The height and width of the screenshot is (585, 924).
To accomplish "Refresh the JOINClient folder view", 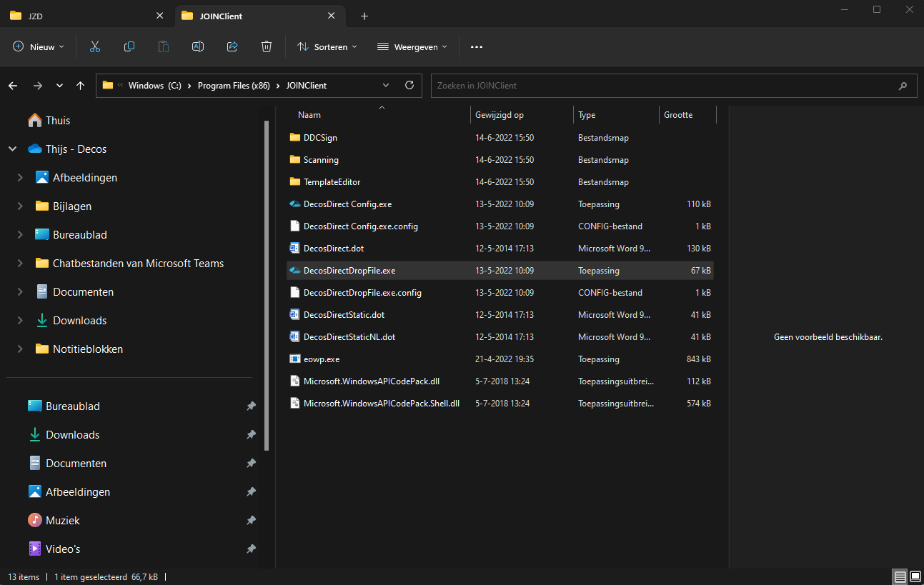I will [x=409, y=85].
